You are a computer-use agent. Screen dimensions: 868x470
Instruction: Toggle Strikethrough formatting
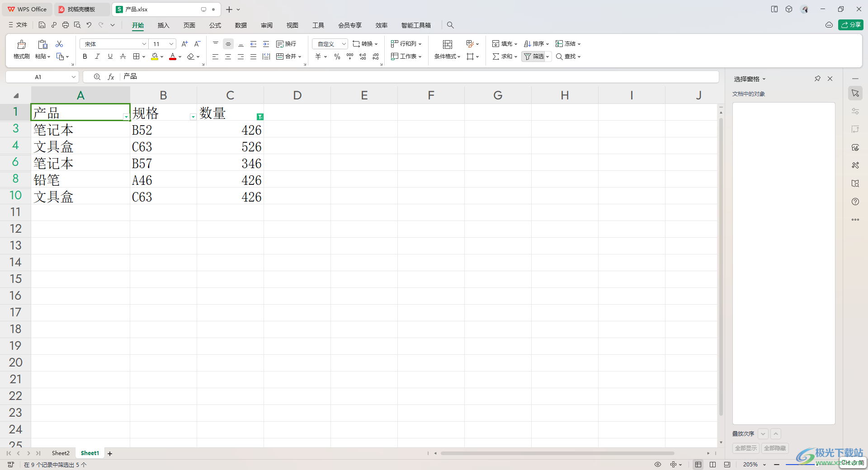123,56
